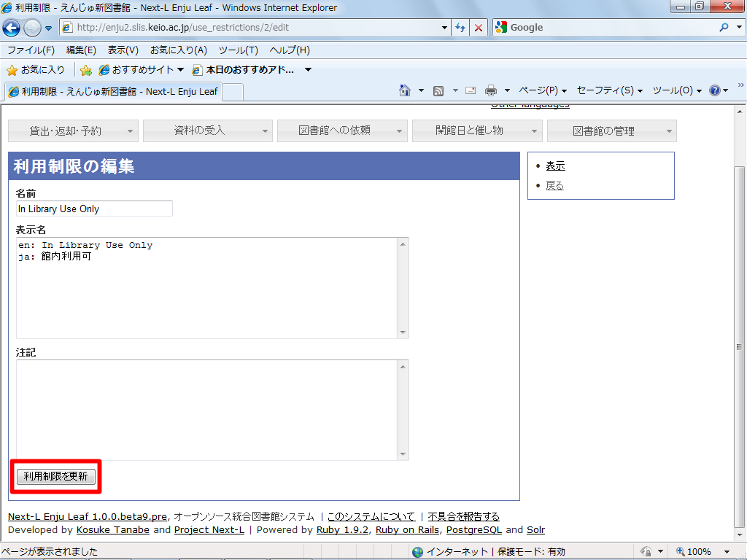Click the search magnifier icon
This screenshot has height=560, width=747.
(724, 28)
